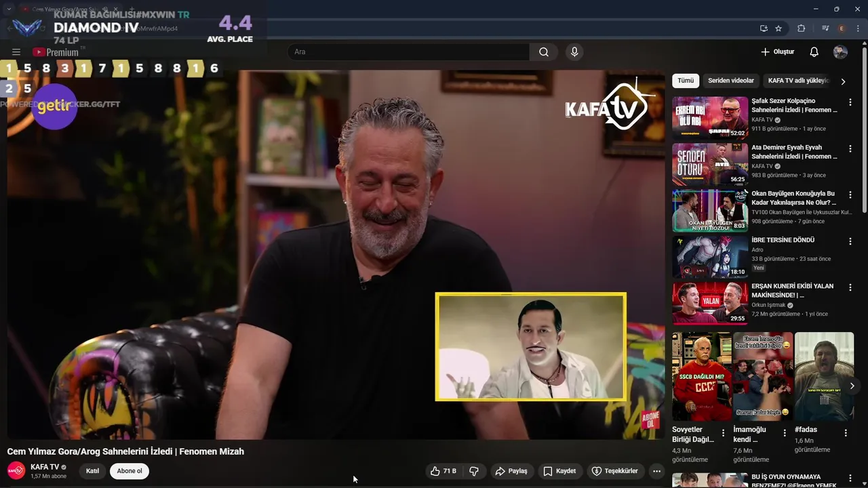The height and width of the screenshot is (488, 868).
Task: Open the browser media control icon
Action: pos(825,28)
